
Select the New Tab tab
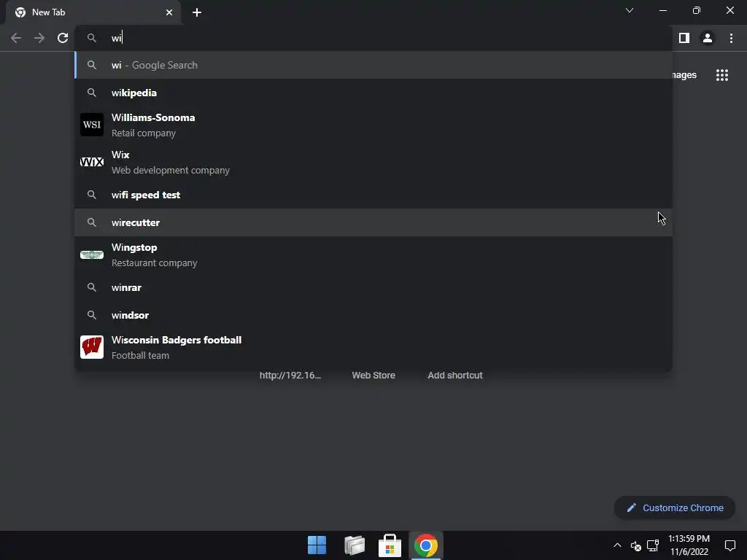coord(93,12)
